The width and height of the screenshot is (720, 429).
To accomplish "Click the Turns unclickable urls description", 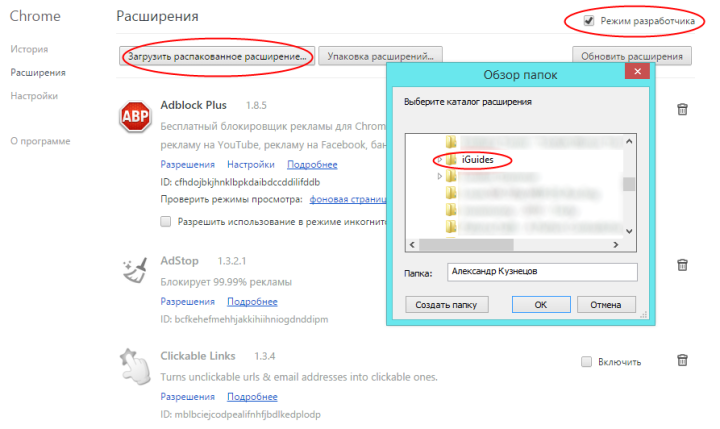I will (x=299, y=377).
